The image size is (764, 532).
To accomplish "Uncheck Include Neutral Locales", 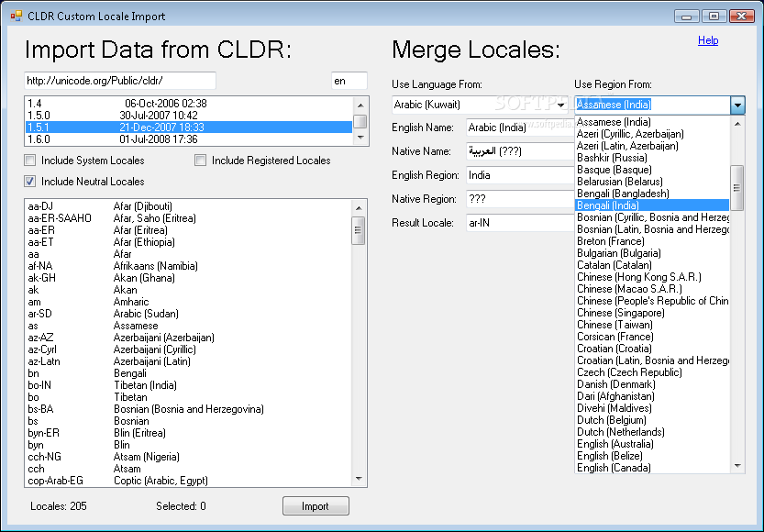I will coord(30,182).
